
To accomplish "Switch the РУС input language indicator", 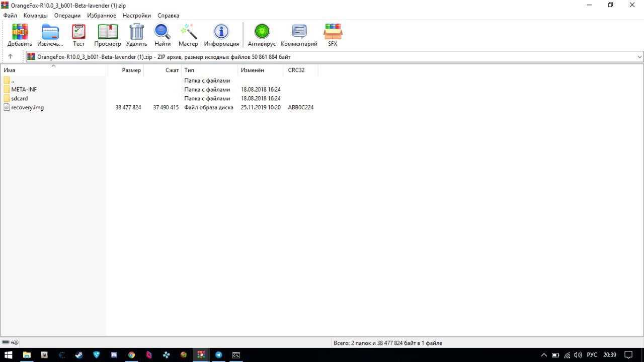I will click(592, 355).
